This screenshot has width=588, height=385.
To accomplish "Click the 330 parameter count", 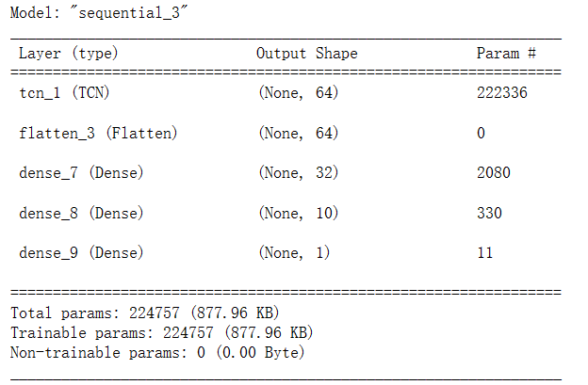I will click(490, 214).
